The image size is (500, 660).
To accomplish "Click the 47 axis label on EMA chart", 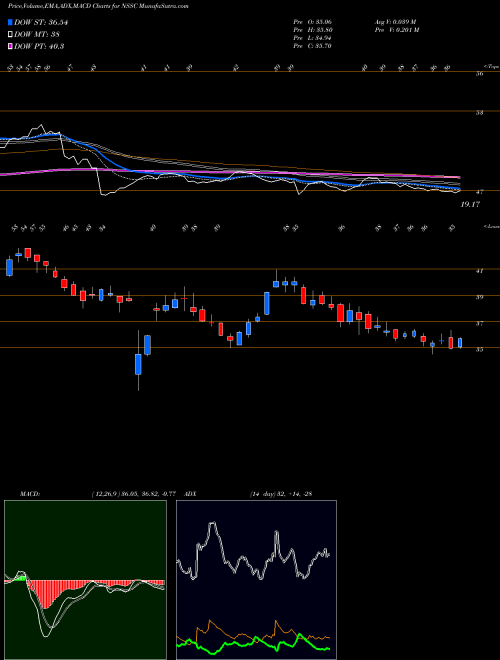I will tap(479, 192).
